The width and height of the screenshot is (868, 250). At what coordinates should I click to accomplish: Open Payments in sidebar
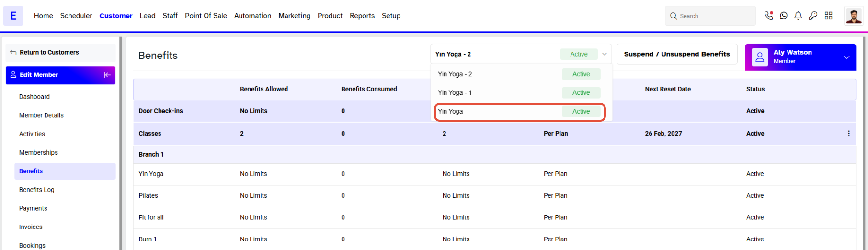(x=33, y=208)
